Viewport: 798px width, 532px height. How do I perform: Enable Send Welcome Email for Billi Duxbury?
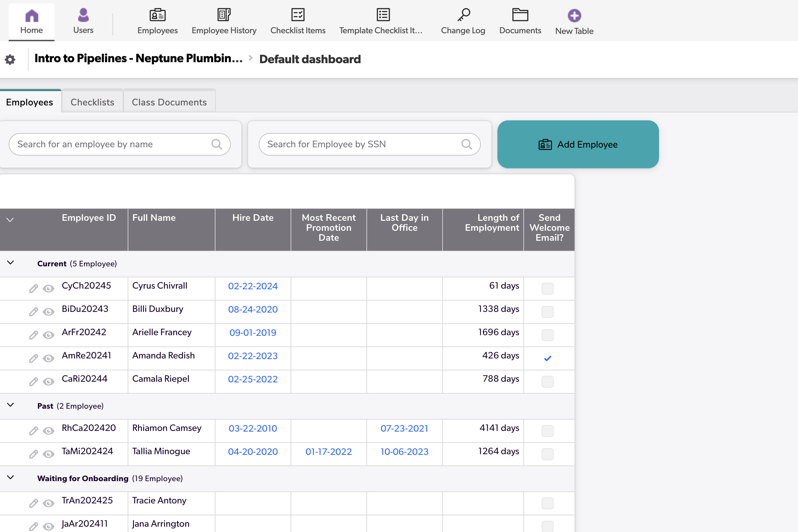[x=548, y=312]
